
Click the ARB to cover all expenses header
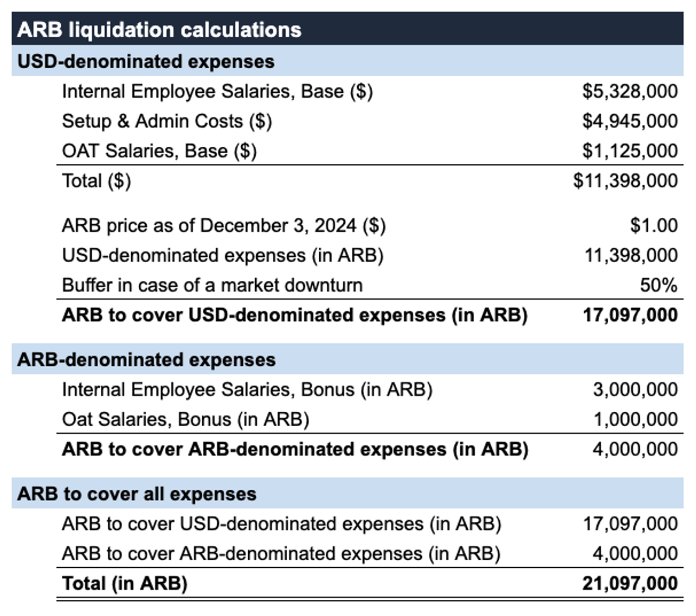(x=136, y=494)
